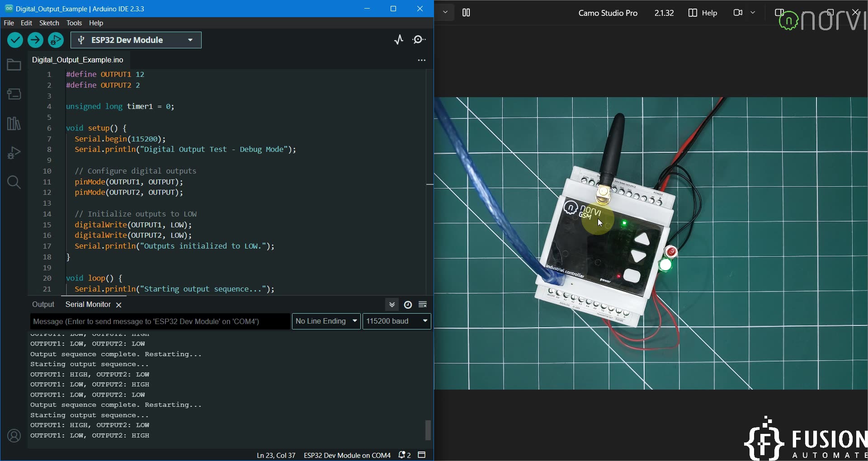Open the Boards Manager sidebar icon

[x=14, y=94]
